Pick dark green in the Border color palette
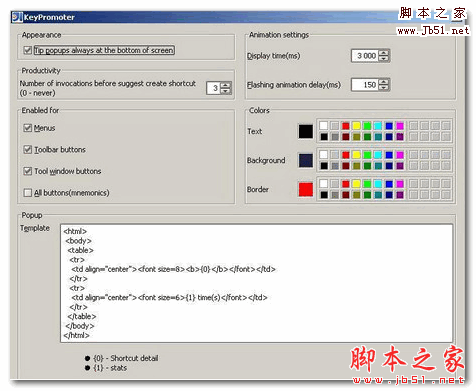 [367, 195]
